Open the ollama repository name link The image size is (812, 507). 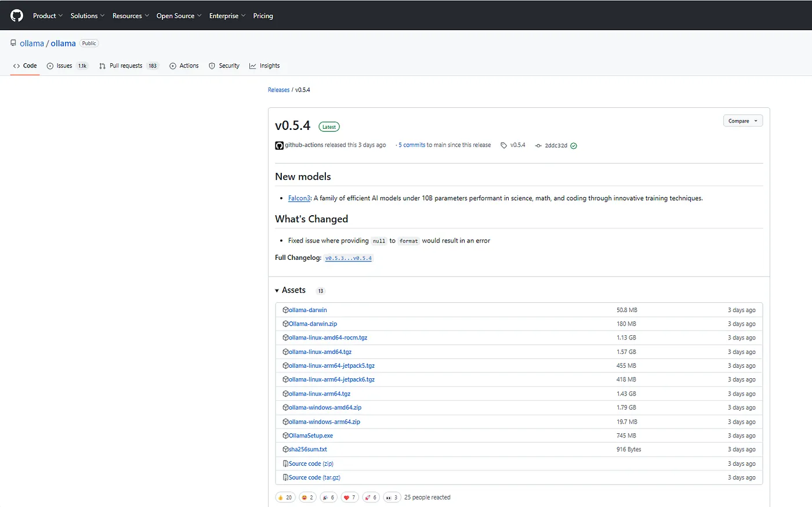pyautogui.click(x=63, y=44)
